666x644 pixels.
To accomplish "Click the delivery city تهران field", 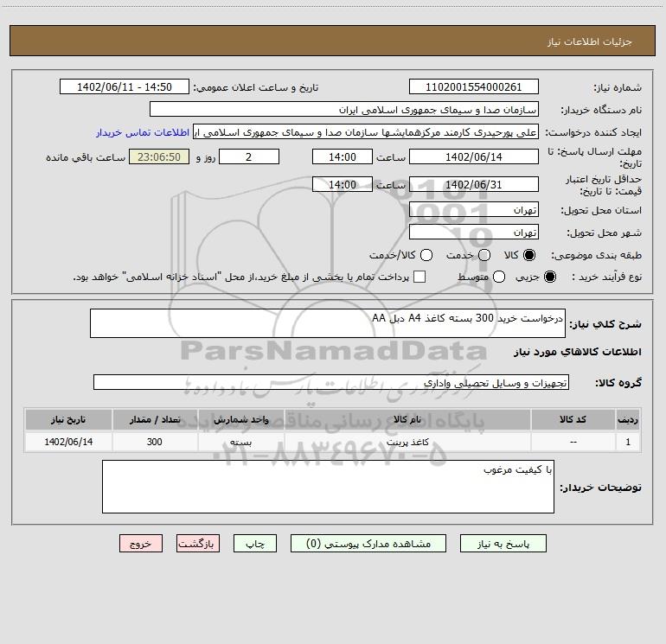I will pyautogui.click(x=474, y=232).
